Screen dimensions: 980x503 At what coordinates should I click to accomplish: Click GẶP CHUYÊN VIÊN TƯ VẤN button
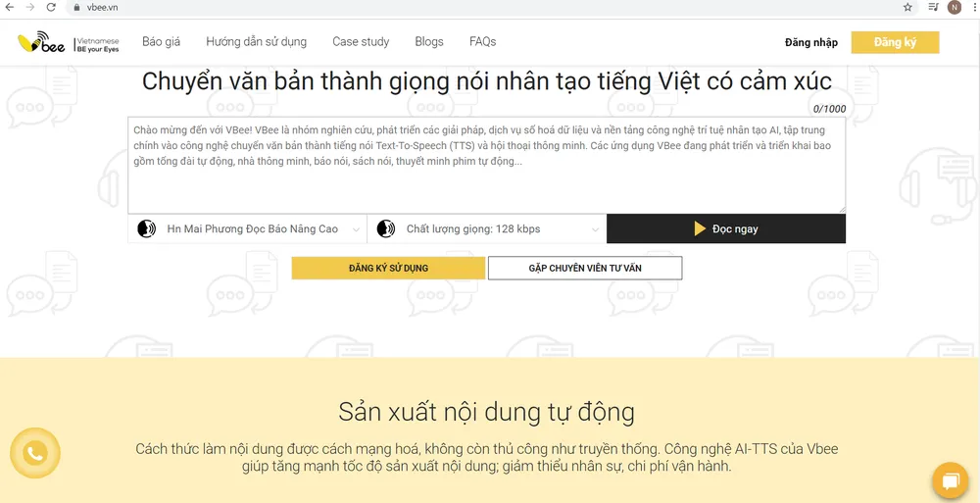click(585, 268)
